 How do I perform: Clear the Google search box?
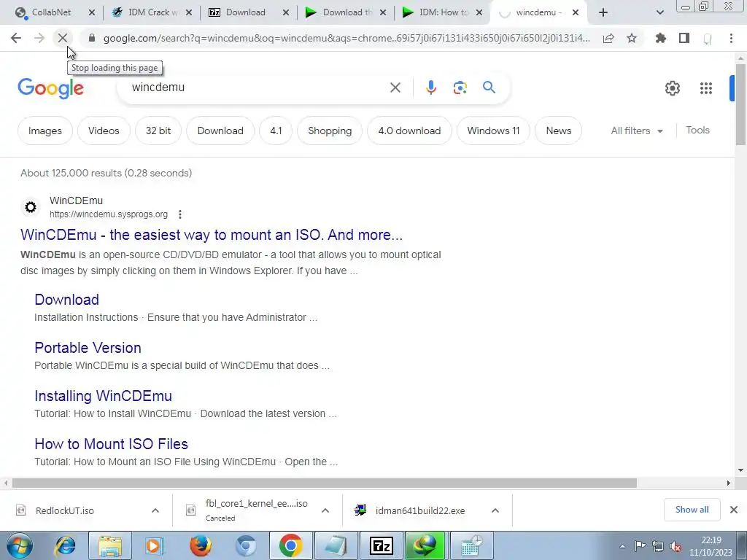click(395, 87)
